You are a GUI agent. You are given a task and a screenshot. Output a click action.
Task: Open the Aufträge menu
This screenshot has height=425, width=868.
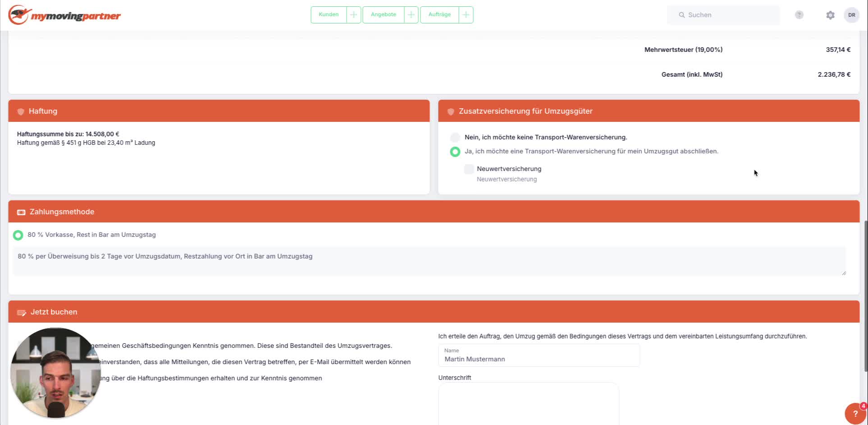[x=439, y=15]
